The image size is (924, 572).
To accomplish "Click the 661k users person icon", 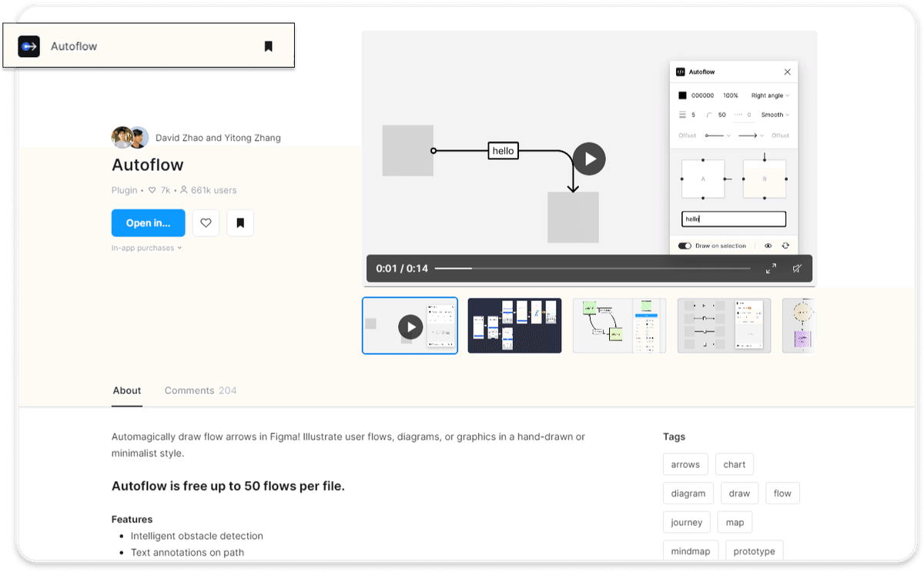I will point(183,190).
